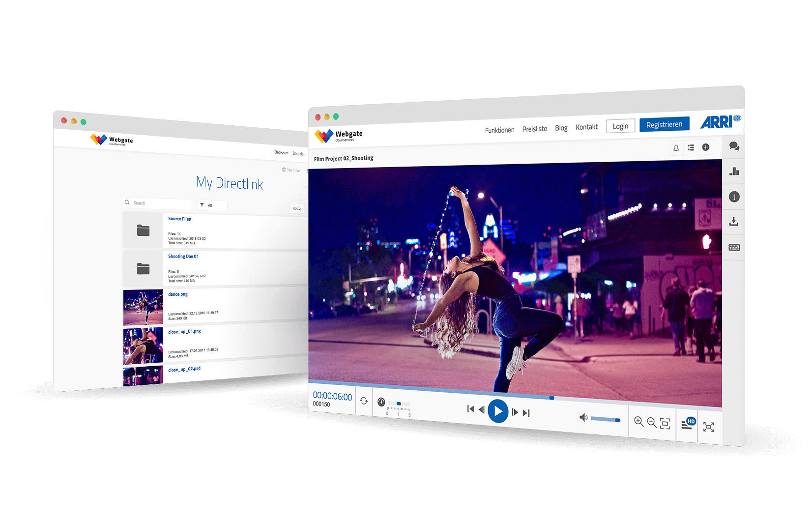Image resolution: width=812 pixels, height=518 pixels.
Task: Open the comments panel icon
Action: 734,146
